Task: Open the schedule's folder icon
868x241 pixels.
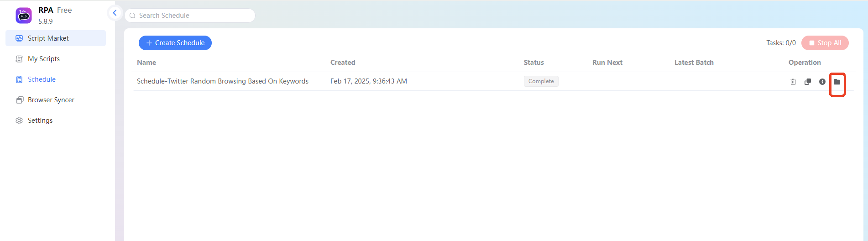Action: click(x=837, y=82)
